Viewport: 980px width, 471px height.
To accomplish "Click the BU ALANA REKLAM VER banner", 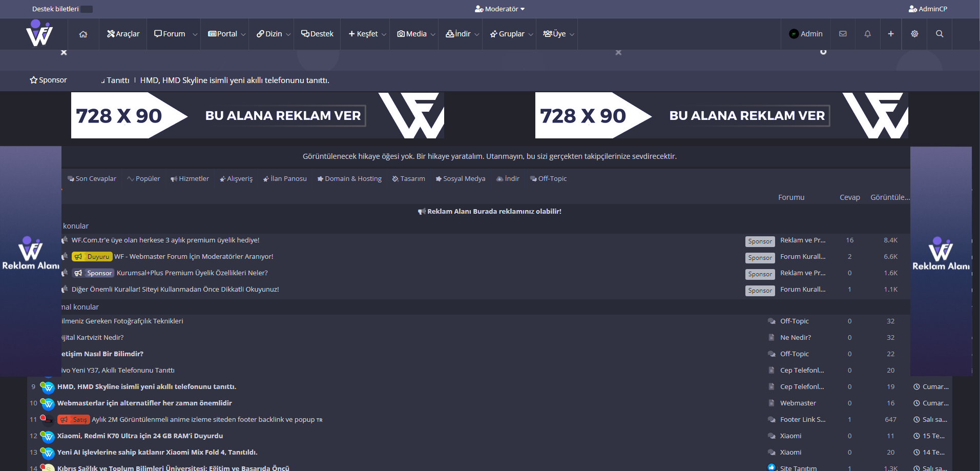I will pos(284,115).
